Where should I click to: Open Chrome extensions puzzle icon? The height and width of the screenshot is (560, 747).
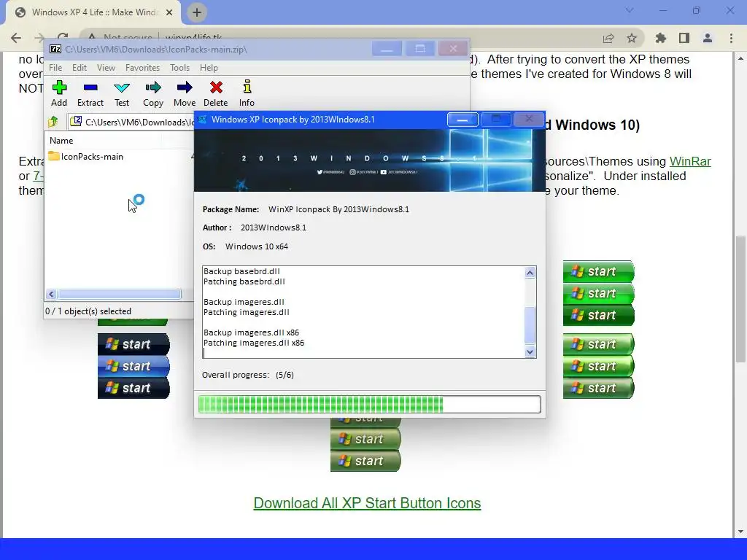[x=661, y=38]
